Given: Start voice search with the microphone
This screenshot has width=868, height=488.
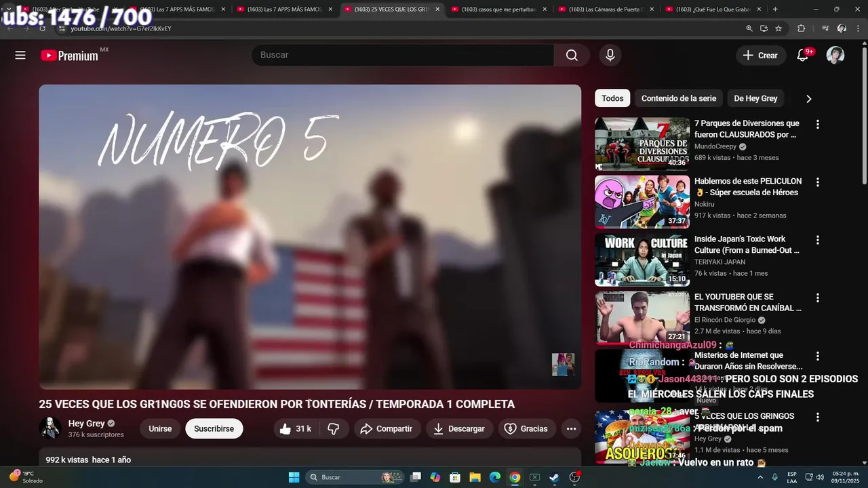Looking at the screenshot, I should point(610,55).
